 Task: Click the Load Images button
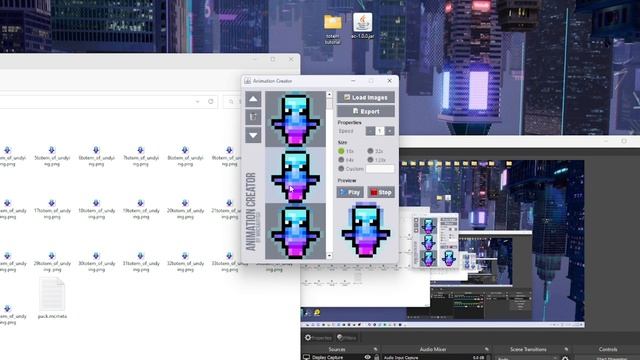pos(366,98)
